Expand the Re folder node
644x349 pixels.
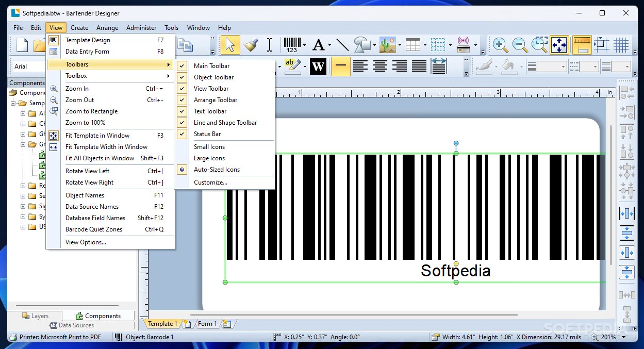23,186
